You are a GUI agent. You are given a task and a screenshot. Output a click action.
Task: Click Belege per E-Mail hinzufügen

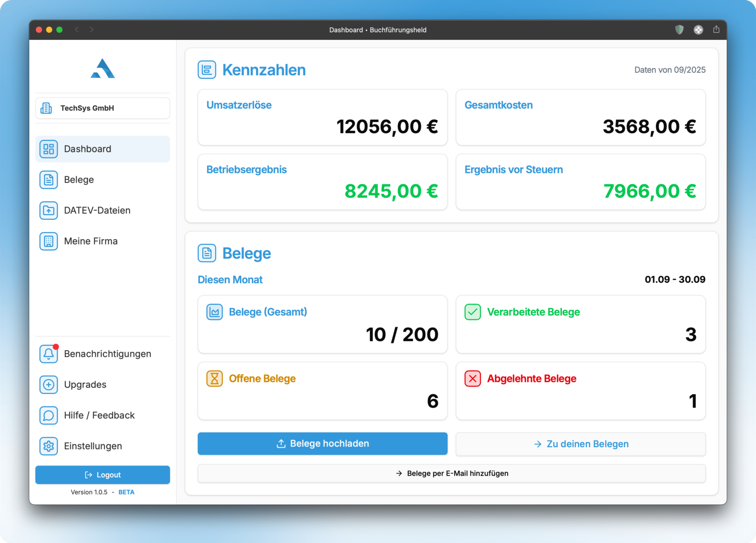tap(452, 474)
